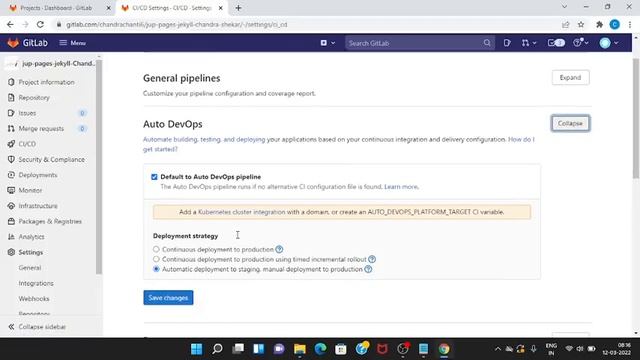The width and height of the screenshot is (640, 360).
Task: Click the GitLab fox logo
Action: (13, 42)
